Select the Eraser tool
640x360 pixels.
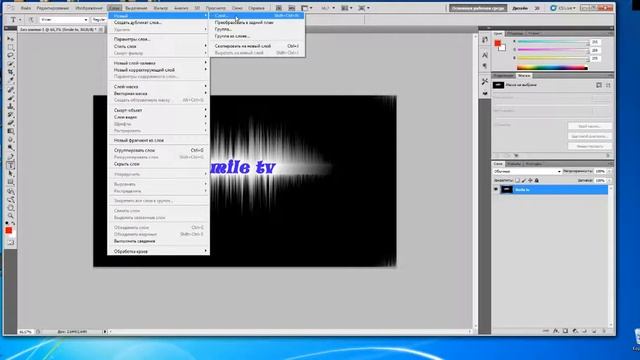tap(11, 123)
